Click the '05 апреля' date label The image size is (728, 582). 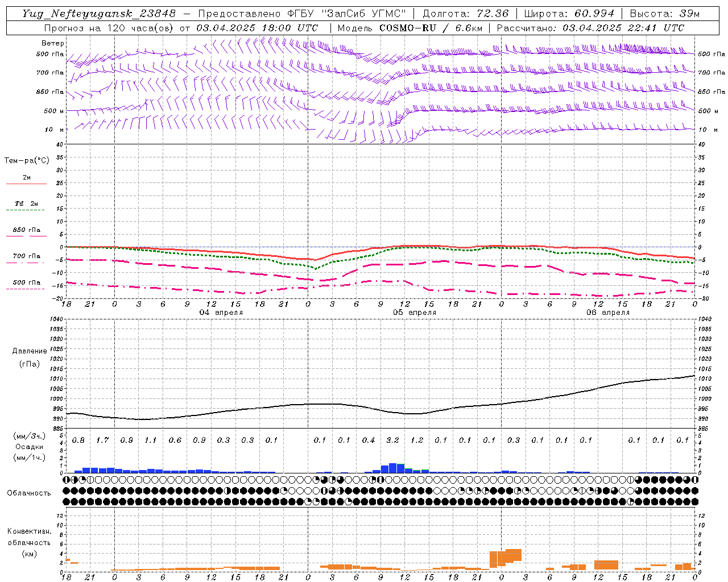point(415,313)
